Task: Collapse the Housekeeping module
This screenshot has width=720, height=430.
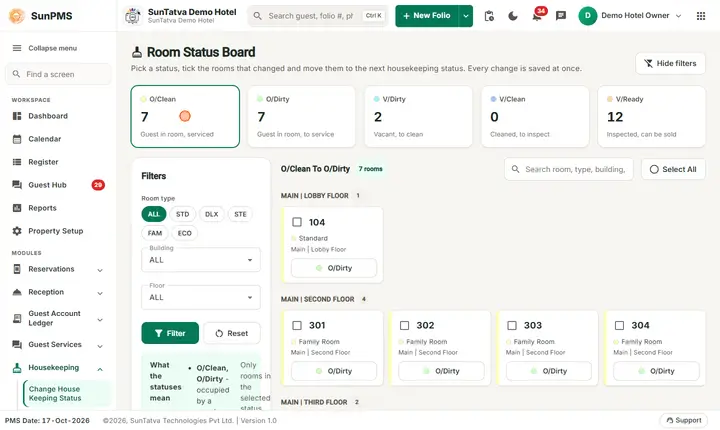Action: pyautogui.click(x=100, y=369)
